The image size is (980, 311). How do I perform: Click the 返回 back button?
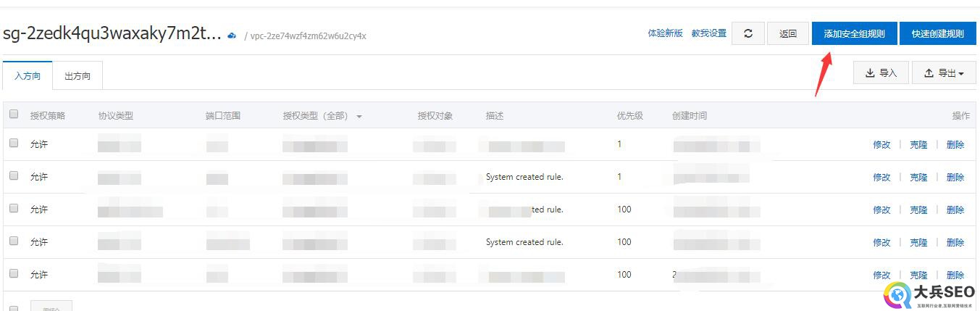[788, 33]
